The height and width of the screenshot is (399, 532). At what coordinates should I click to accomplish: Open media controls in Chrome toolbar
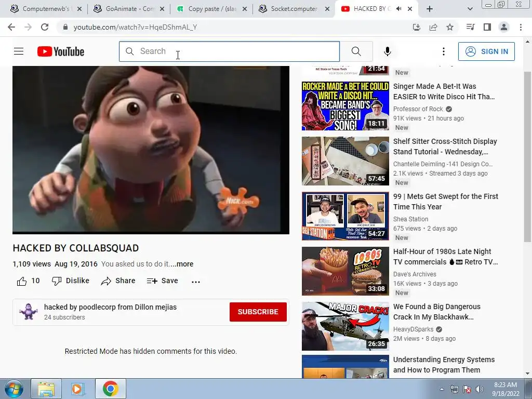(470, 27)
